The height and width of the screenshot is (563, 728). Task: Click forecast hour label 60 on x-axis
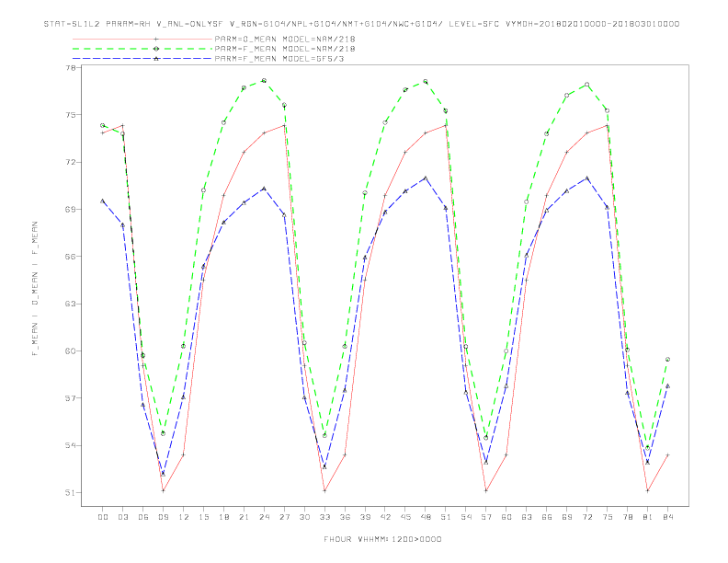(506, 517)
